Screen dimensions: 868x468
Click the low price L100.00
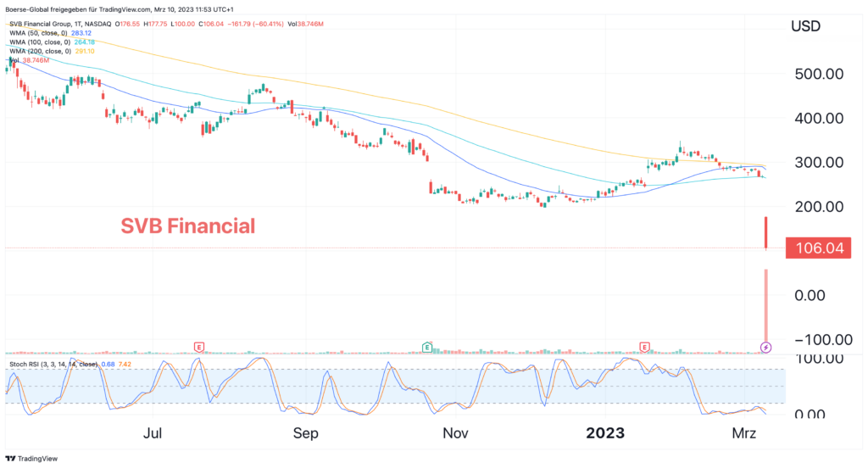pyautogui.click(x=183, y=25)
